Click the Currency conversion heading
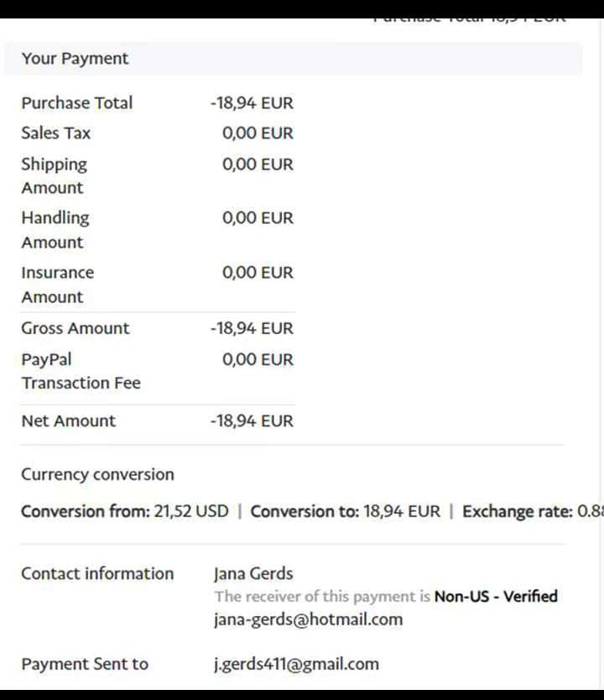Screen dimensions: 604x700 (97, 474)
